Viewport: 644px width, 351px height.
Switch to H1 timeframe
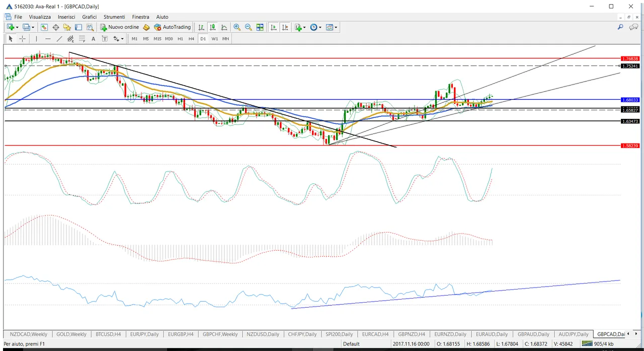(x=180, y=39)
